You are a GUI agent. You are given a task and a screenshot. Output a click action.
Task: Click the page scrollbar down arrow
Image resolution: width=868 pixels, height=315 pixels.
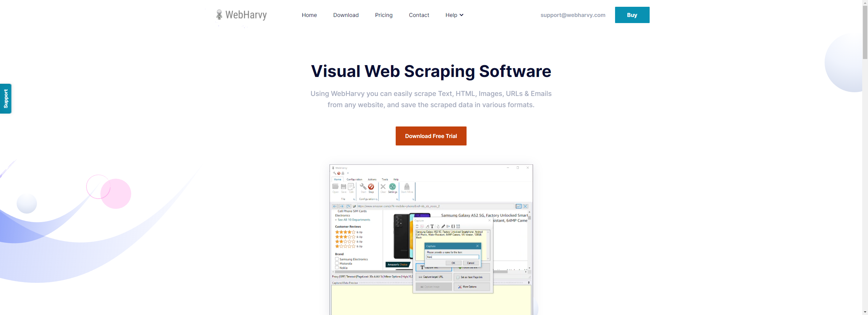coord(865,312)
